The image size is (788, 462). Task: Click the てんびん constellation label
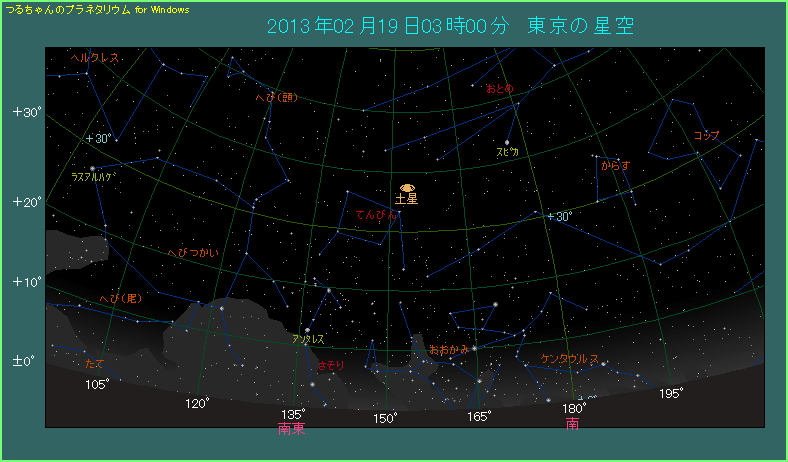pyautogui.click(x=376, y=215)
